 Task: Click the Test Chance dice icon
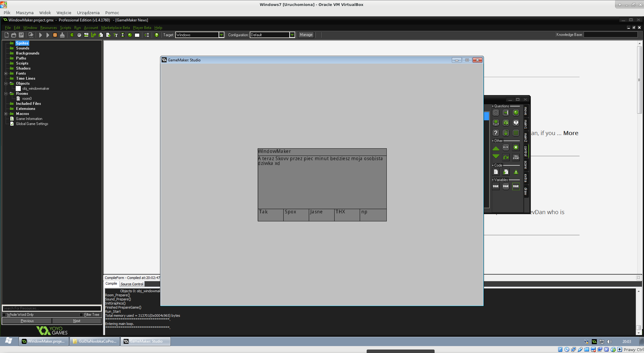click(x=506, y=123)
